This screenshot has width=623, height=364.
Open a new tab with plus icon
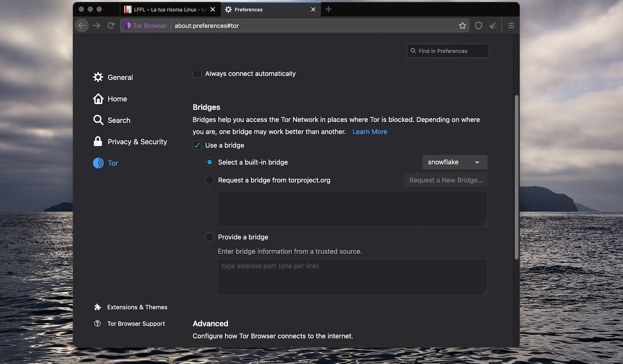(x=328, y=9)
